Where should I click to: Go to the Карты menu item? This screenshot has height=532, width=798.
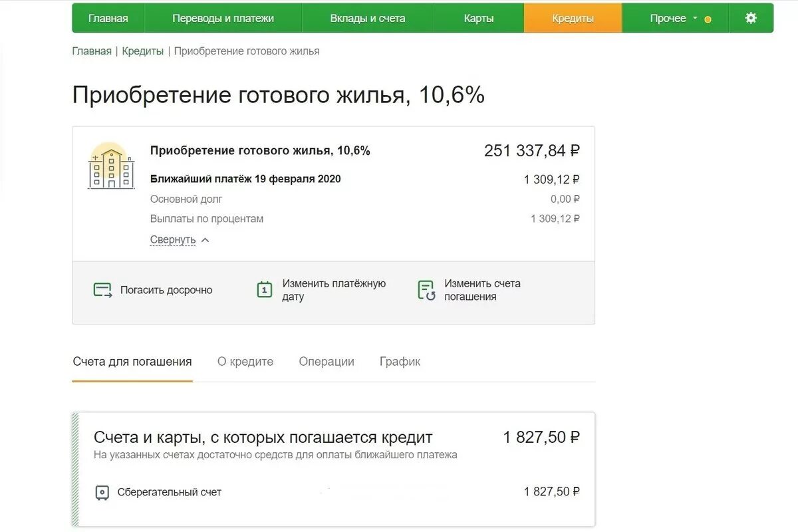(479, 19)
